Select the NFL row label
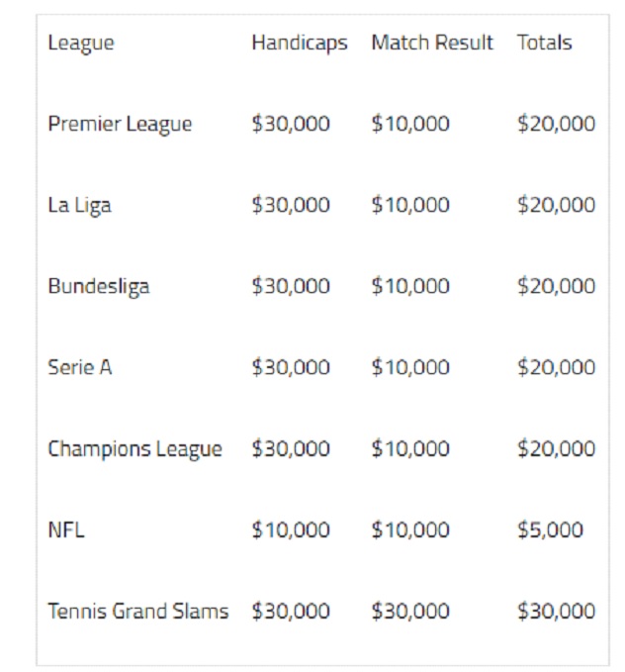The width and height of the screenshot is (625, 672). point(66,530)
